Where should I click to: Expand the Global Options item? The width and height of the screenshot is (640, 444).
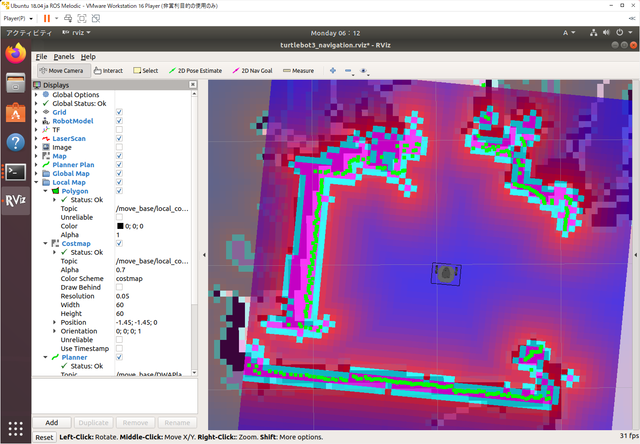pos(36,95)
